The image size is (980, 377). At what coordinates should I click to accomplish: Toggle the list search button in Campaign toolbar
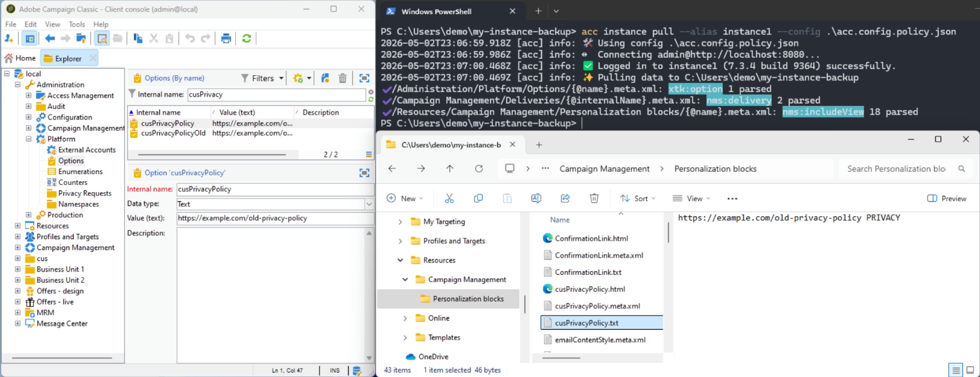pyautogui.click(x=102, y=38)
